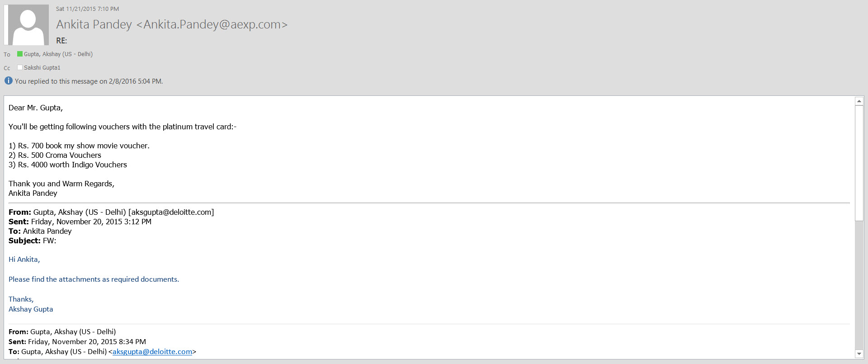Click the white presence box beside Sakshi Gupta1
The width and height of the screenshot is (868, 364).
20,67
